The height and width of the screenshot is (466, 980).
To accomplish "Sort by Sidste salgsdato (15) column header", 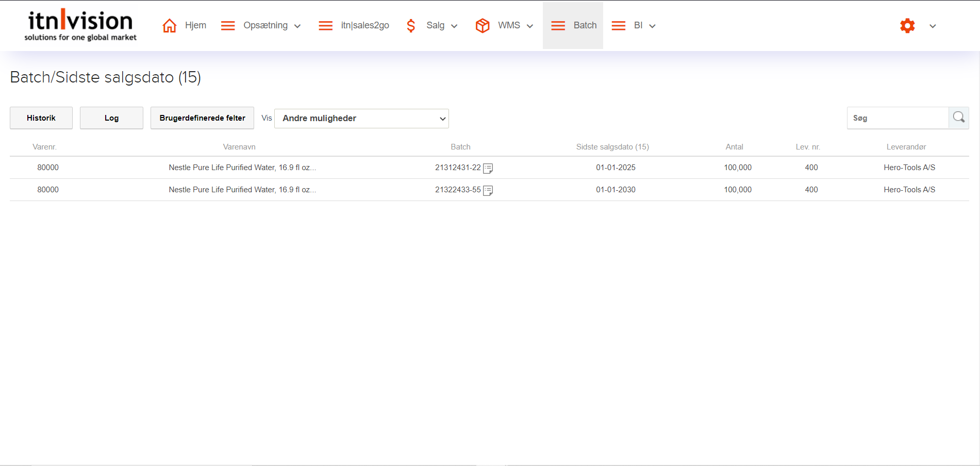I will click(x=612, y=147).
